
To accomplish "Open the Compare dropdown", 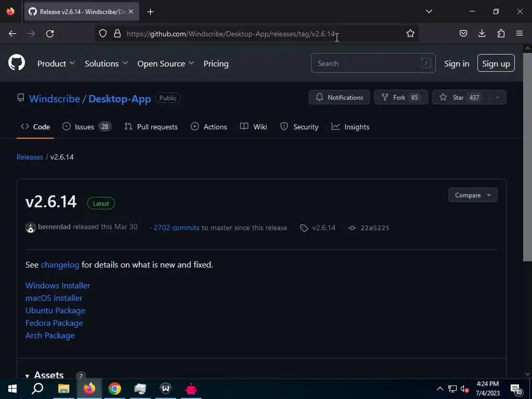I will click(473, 195).
